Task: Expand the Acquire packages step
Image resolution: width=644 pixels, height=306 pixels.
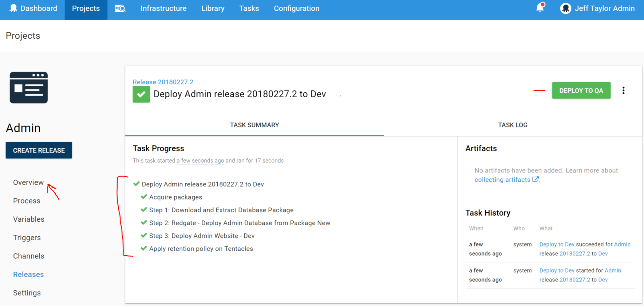Action: click(x=176, y=197)
